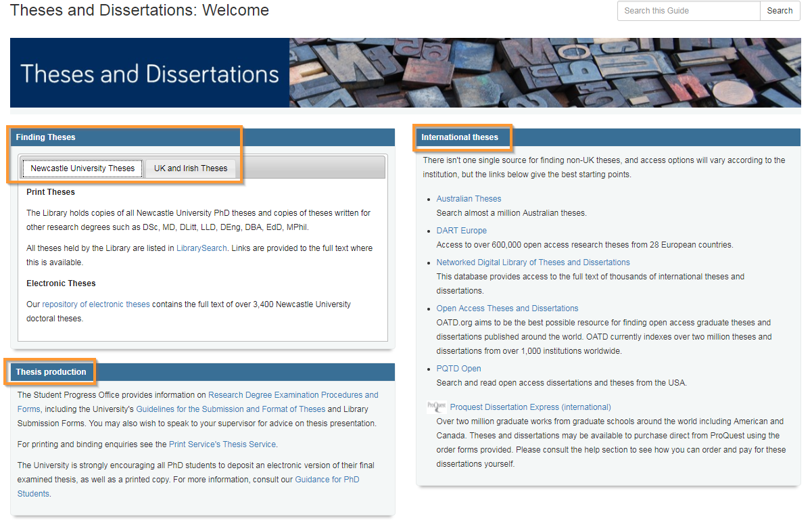Open Guidelines for Submission and Format of Theses
The image size is (812, 527).
[x=231, y=409]
